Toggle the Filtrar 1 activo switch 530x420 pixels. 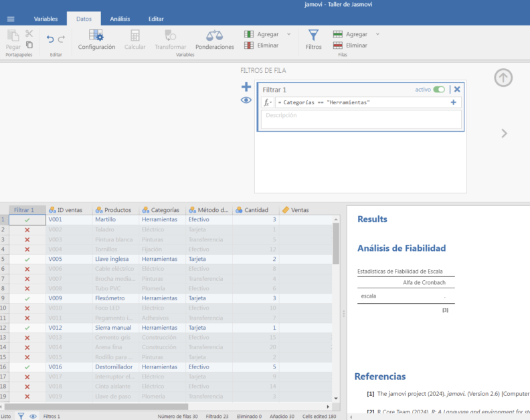coord(439,90)
